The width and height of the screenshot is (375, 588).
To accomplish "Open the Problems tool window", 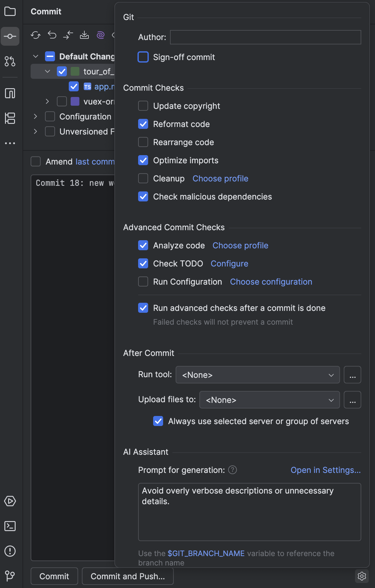I will click(10, 551).
